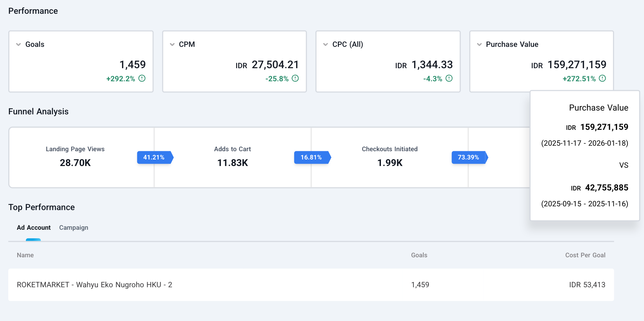Viewport: 644px width, 321px height.
Task: Open ROKETMARKET - Wahyu Eko Nugroho HKU - 2 row
Action: 311,285
